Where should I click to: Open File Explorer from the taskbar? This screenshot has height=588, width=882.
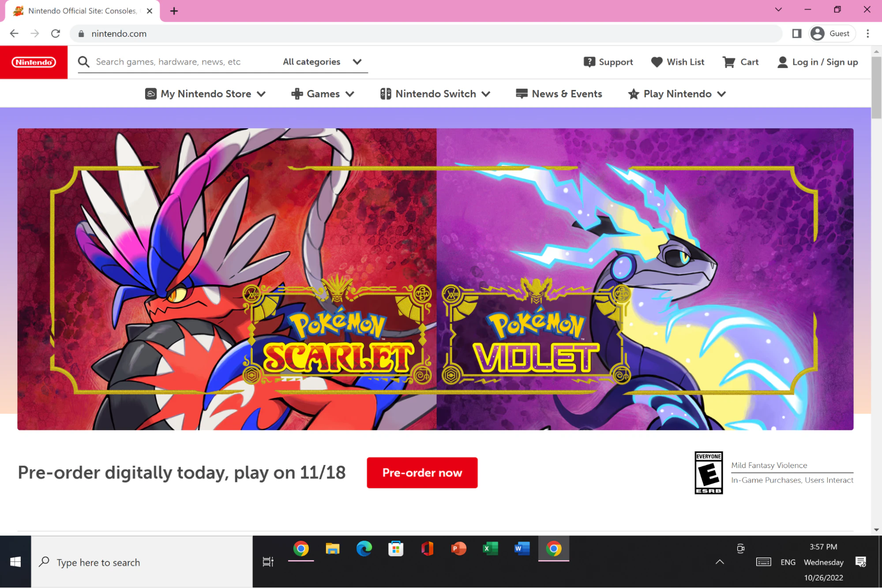332,549
